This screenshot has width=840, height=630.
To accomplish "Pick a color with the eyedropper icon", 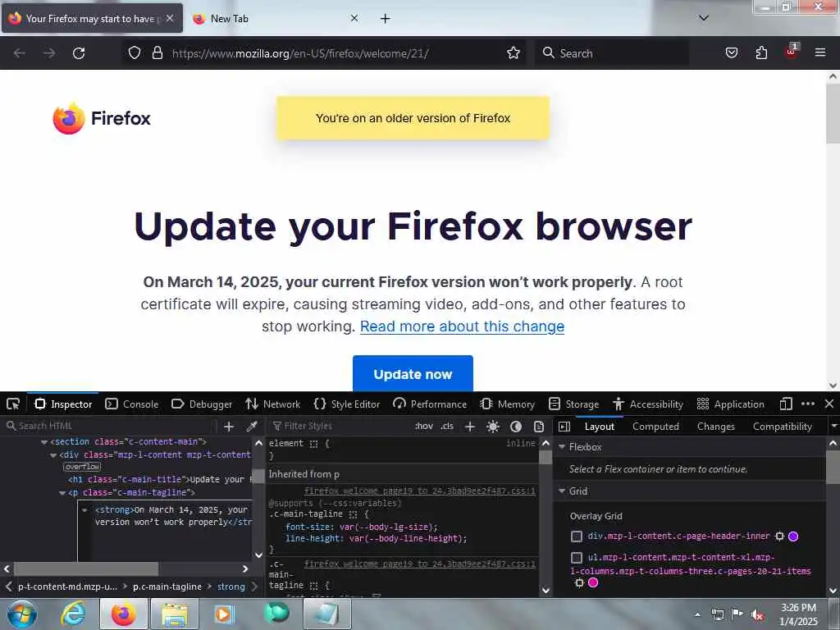I will coord(251,427).
